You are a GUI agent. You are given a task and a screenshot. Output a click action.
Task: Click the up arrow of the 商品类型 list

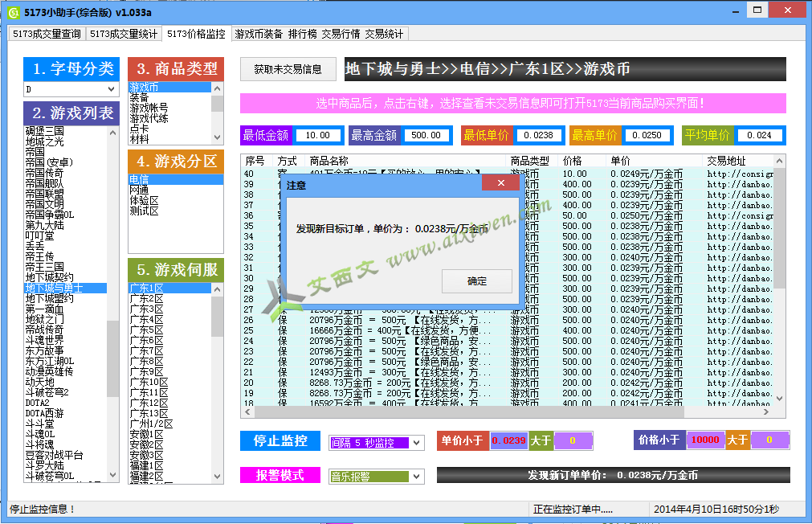218,88
